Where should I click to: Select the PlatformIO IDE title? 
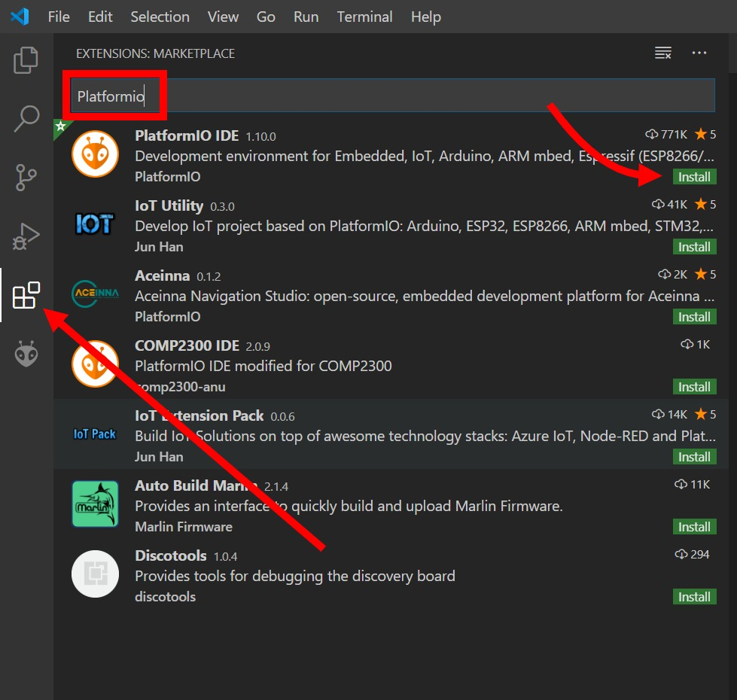click(x=187, y=135)
